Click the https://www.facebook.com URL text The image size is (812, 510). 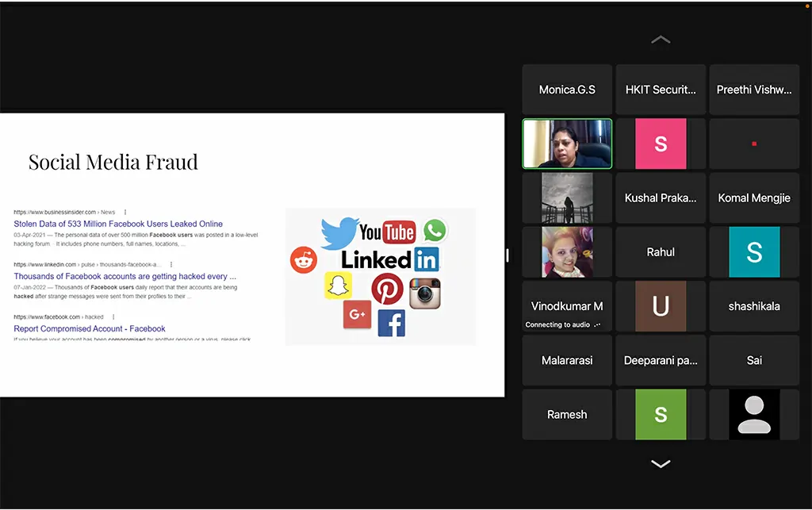click(47, 317)
